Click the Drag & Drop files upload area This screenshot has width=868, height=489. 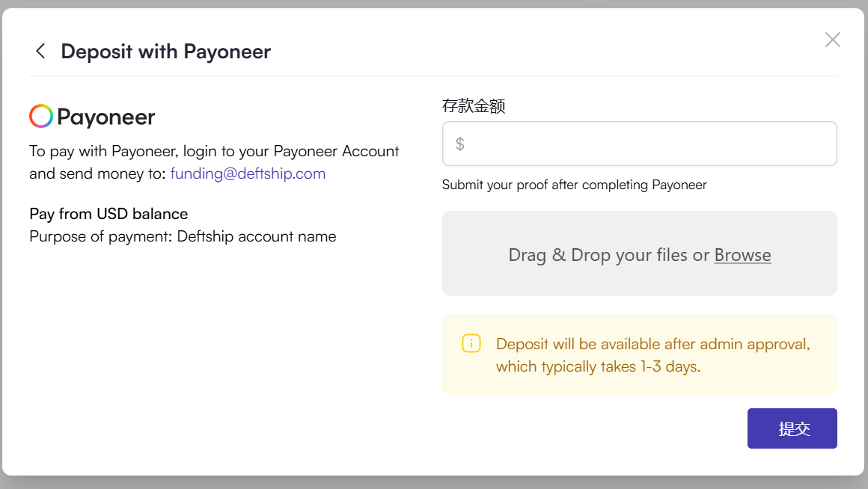pos(639,253)
